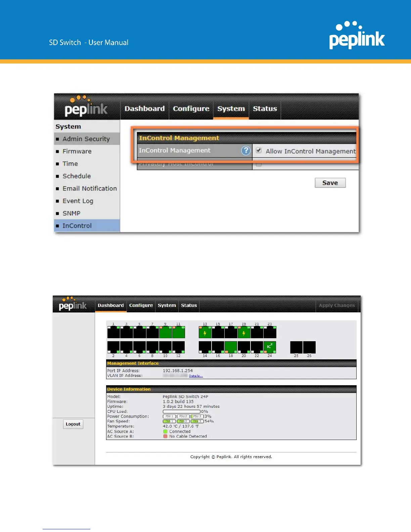
Task: Click the help question-mark icon beside InControl Management
Action: [x=246, y=150]
